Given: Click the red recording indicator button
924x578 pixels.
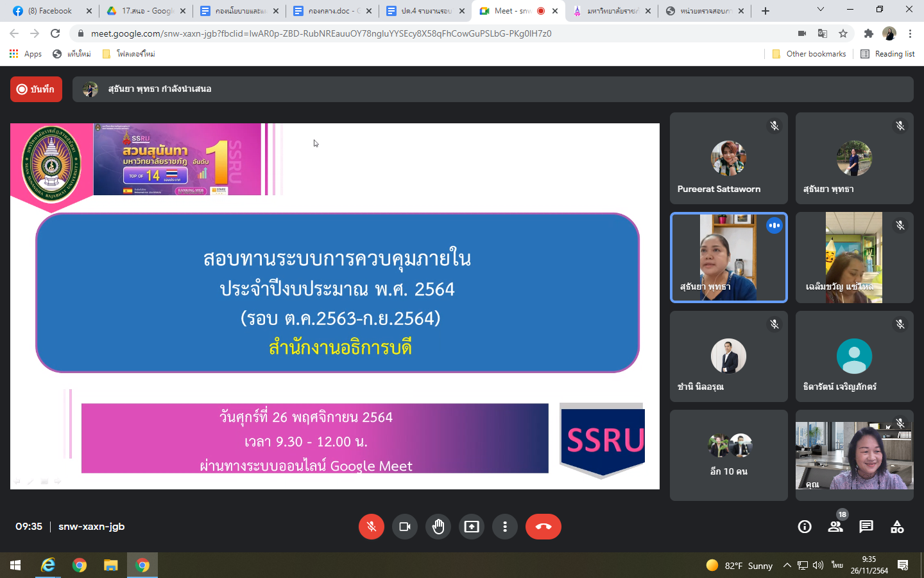Looking at the screenshot, I should tap(36, 89).
